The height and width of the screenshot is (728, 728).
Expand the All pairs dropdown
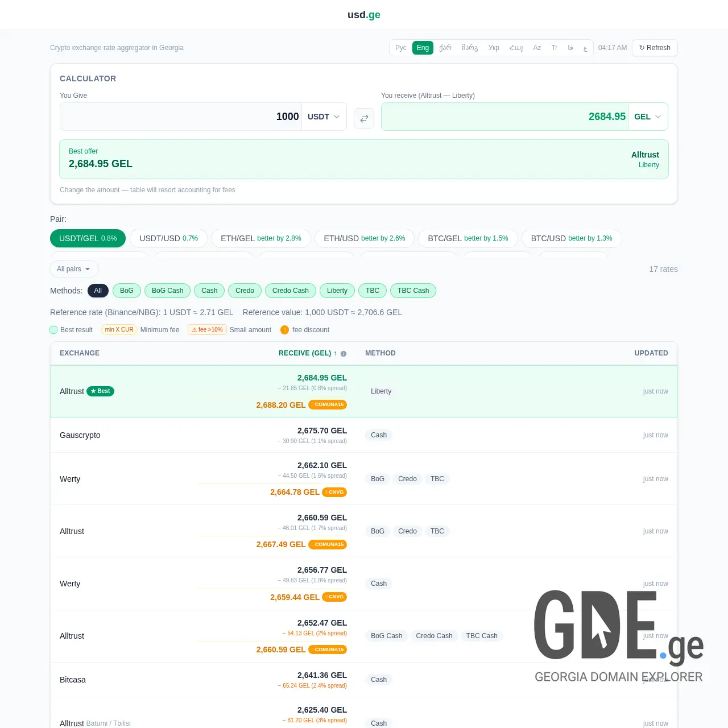point(74,269)
